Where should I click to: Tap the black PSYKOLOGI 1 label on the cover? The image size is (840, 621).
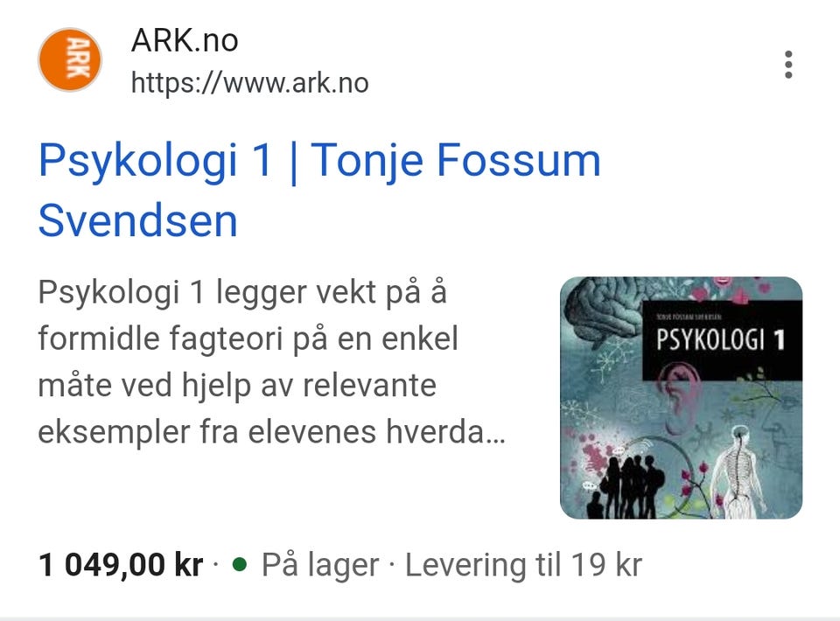pos(722,340)
